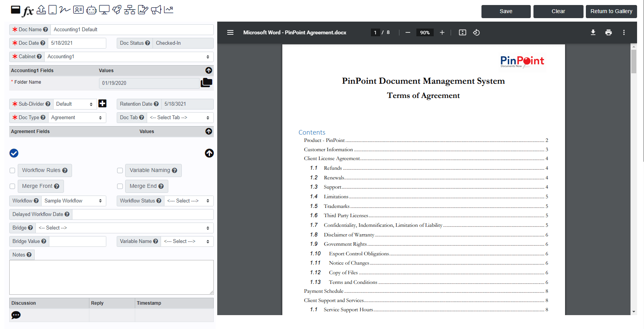Click in the Bridge Value field
This screenshot has height=329, width=644.
77,241
